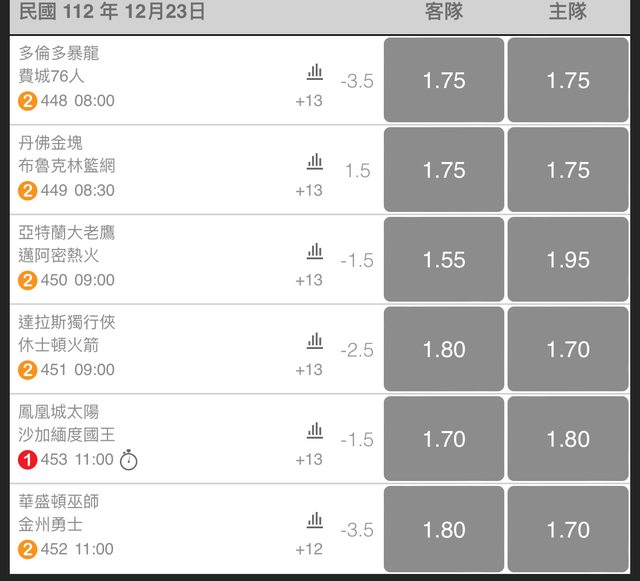
Task: View stats chart for 亞特蘭大老鷹 matchup
Action: pyautogui.click(x=315, y=251)
